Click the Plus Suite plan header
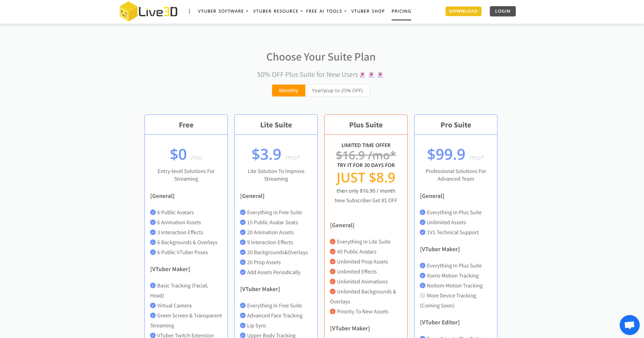 366,125
